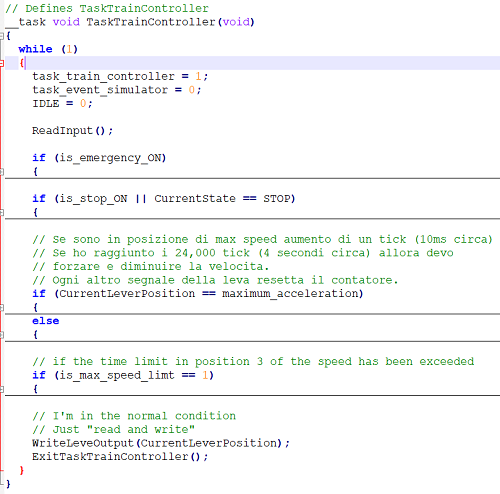Click the red closing brace of while loop
Viewport: 500px width, 494px height.
tap(22, 470)
